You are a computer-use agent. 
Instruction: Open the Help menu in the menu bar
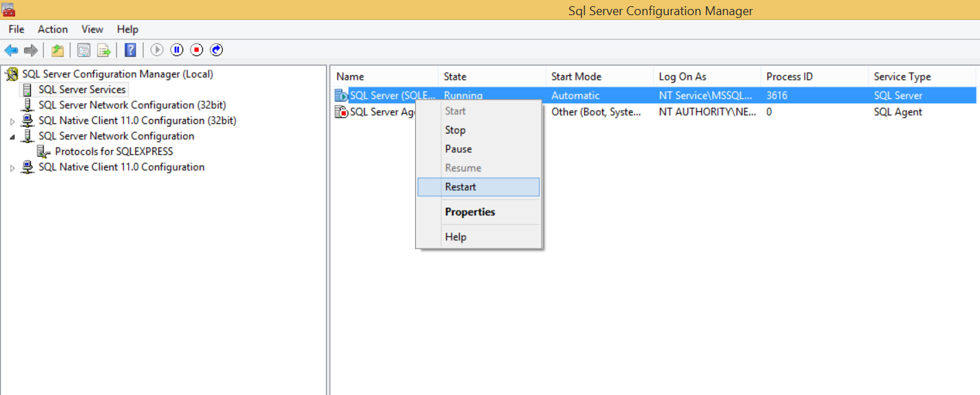click(128, 29)
